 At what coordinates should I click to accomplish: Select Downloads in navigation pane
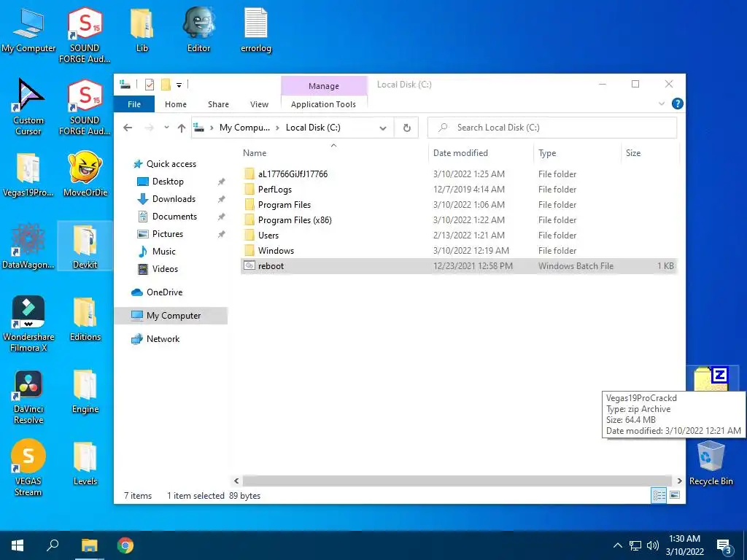(167, 199)
